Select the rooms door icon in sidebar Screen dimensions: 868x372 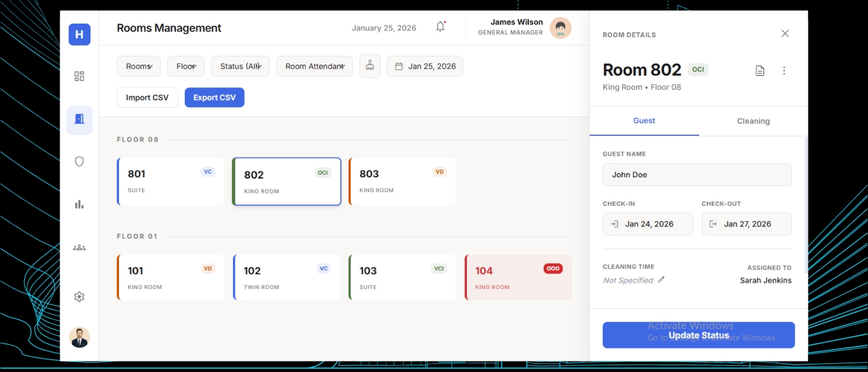pyautogui.click(x=79, y=120)
